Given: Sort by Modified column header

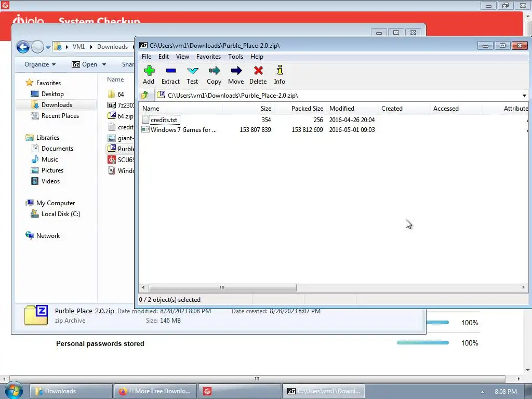Looking at the screenshot, I should click(352, 109).
